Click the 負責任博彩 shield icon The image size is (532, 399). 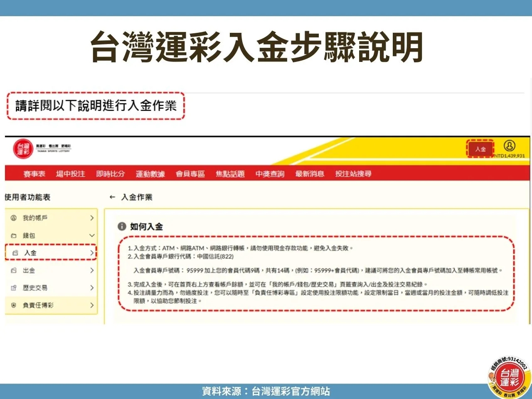pyautogui.click(x=13, y=305)
